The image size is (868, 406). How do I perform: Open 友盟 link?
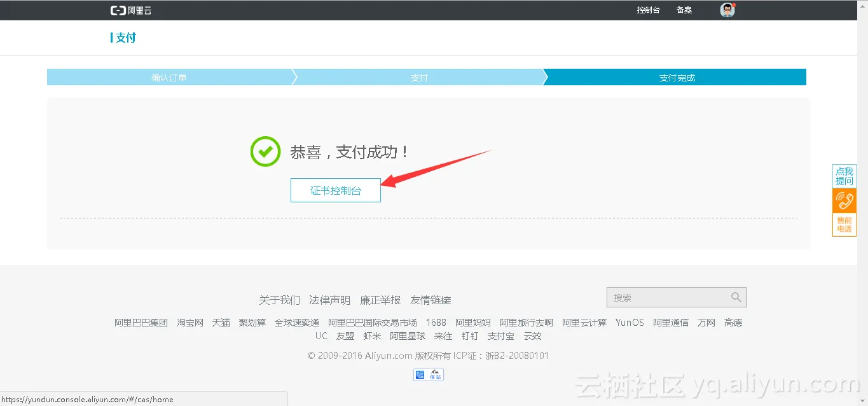[x=345, y=336]
